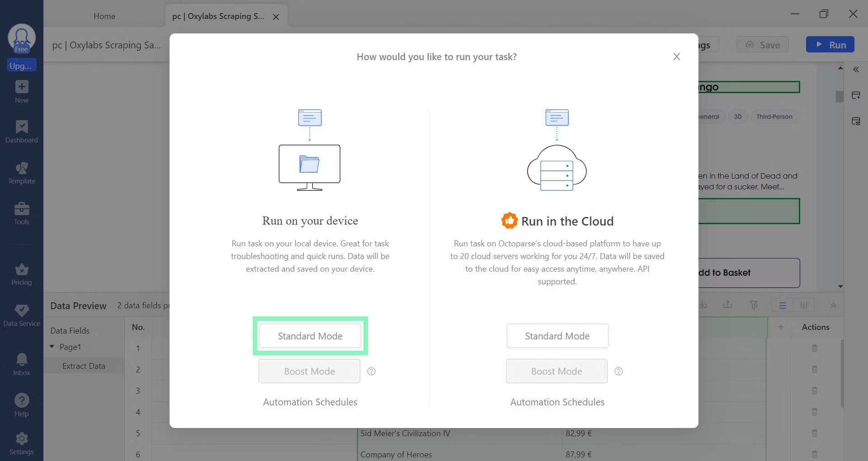868x461 pixels.
Task: Switch data preview to list view
Action: pos(783,306)
